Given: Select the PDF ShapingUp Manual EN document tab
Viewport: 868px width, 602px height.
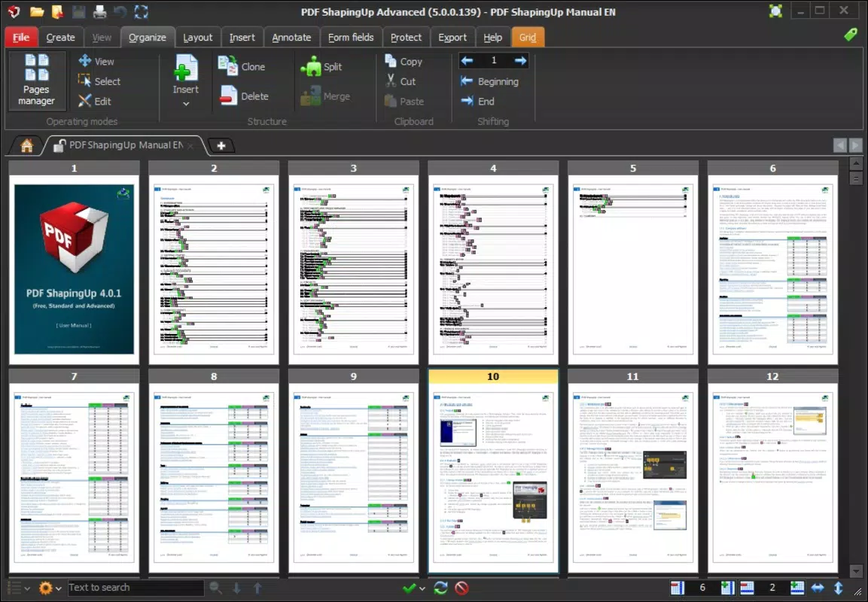Looking at the screenshot, I should [124, 145].
